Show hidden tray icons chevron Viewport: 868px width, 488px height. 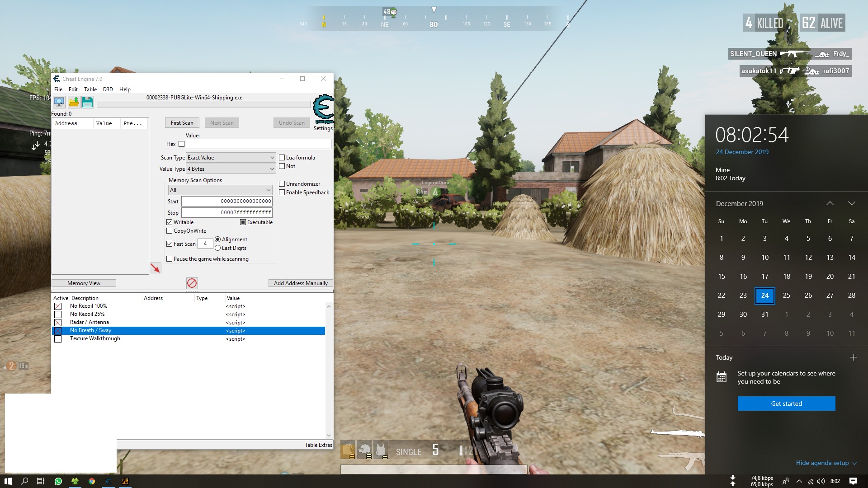799,481
